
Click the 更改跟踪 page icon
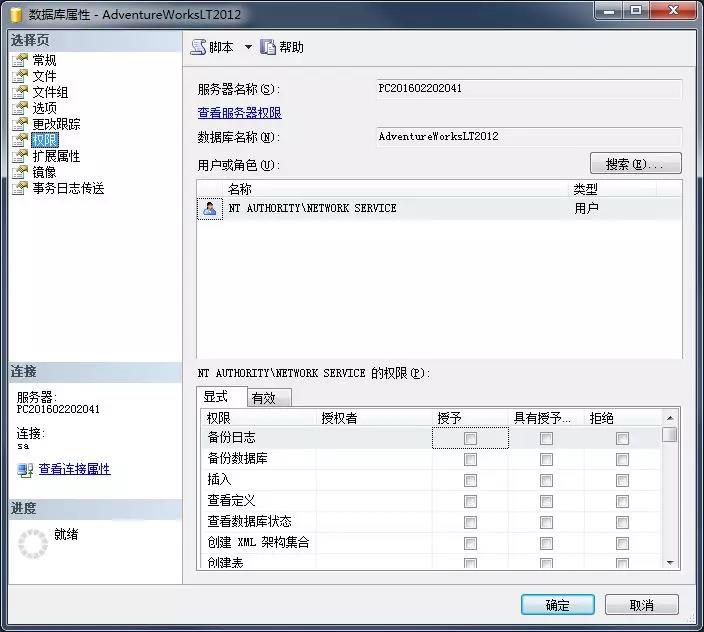20,124
